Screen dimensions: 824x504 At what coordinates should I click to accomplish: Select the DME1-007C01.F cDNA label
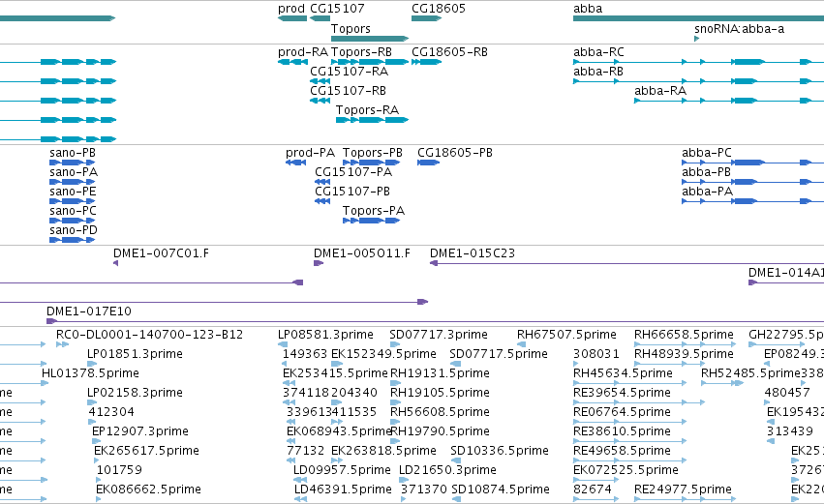pyautogui.click(x=161, y=254)
